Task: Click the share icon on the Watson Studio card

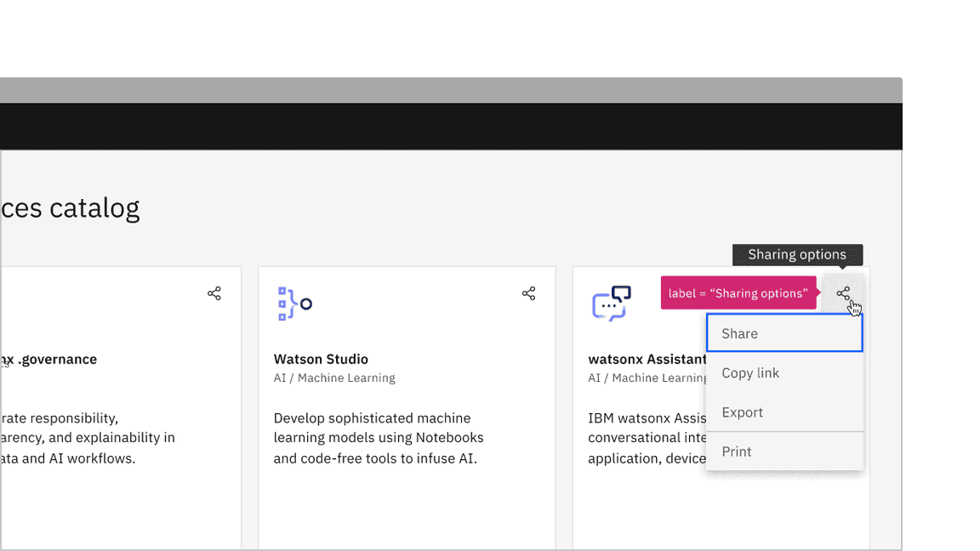Action: click(528, 293)
